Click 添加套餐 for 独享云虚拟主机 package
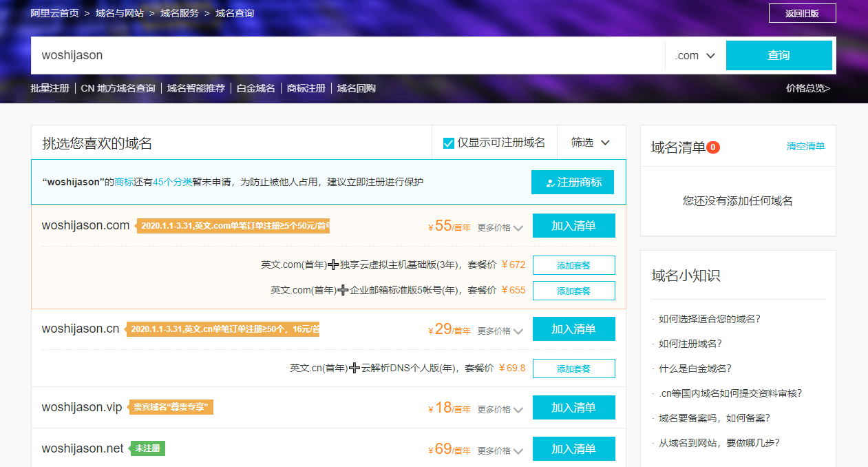Image resolution: width=868 pixels, height=467 pixels. pos(574,265)
